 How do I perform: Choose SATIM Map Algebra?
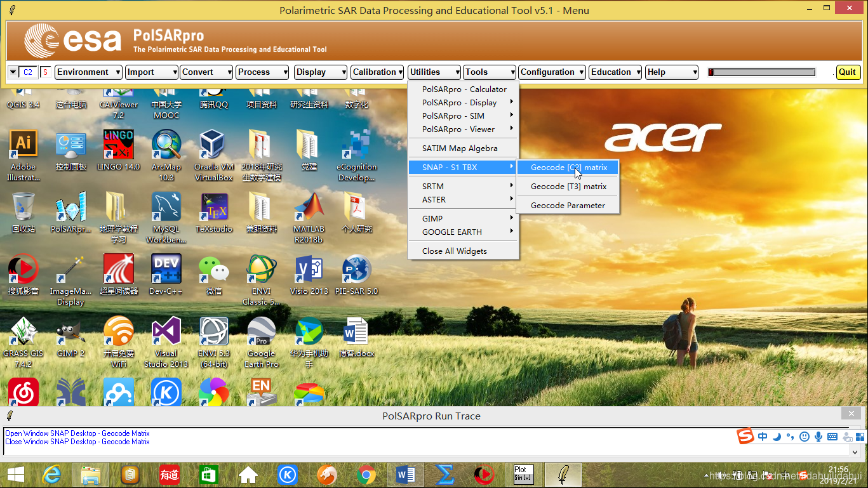464,148
